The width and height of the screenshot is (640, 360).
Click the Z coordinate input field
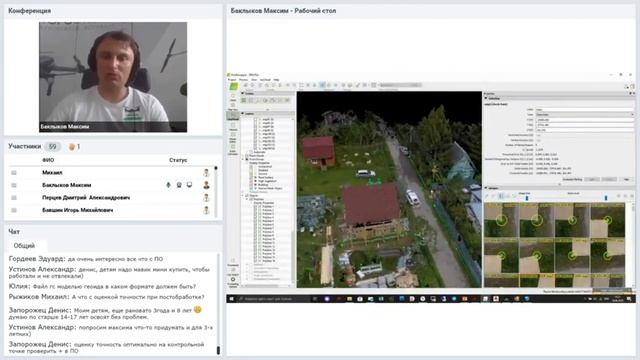(x=584, y=130)
